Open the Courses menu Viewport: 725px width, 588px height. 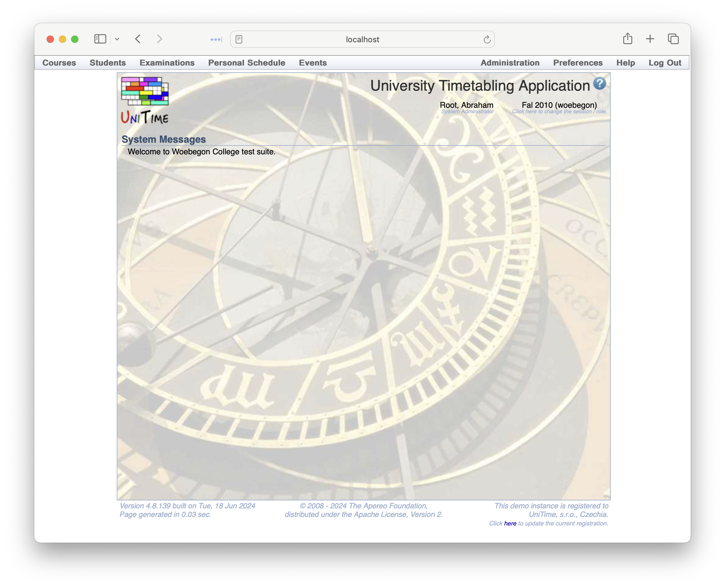point(59,62)
